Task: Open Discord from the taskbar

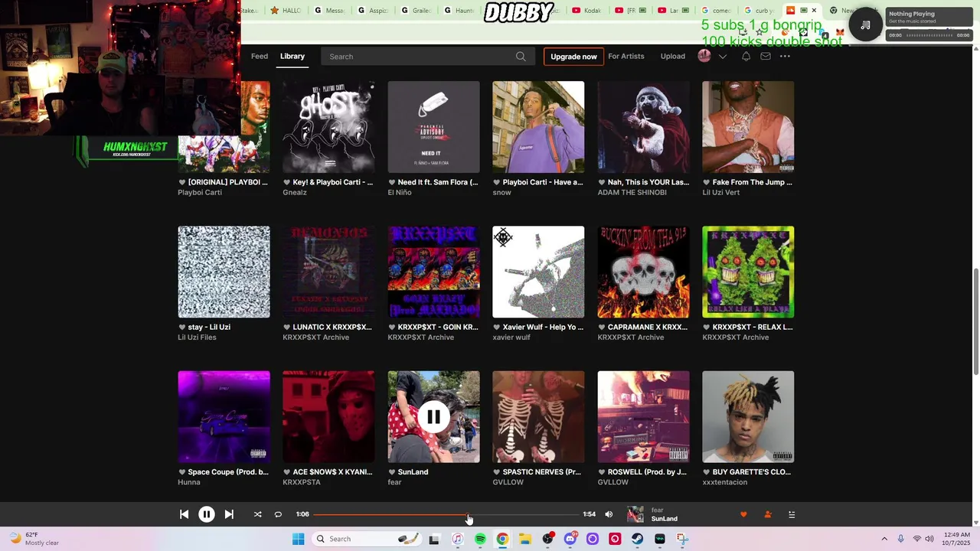Action: tap(570, 539)
